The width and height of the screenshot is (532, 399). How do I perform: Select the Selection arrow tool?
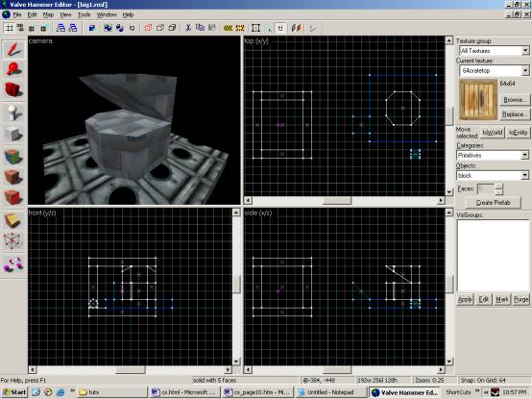coord(13,50)
